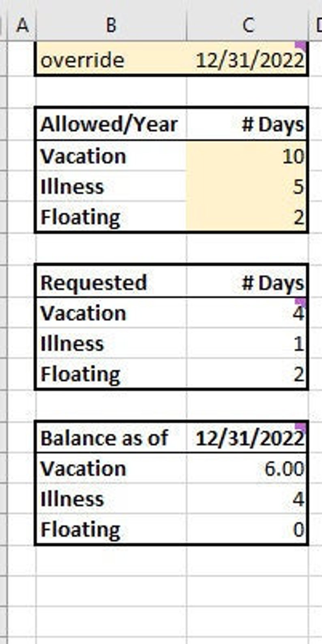Select the allowed Illness value 5
This screenshot has width=322, height=644.
click(247, 186)
